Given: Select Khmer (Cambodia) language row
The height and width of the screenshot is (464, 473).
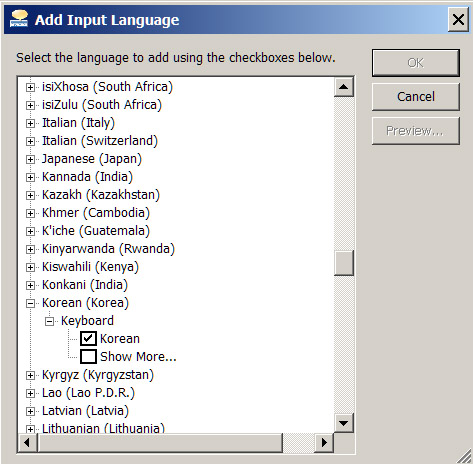Looking at the screenshot, I should tap(96, 213).
